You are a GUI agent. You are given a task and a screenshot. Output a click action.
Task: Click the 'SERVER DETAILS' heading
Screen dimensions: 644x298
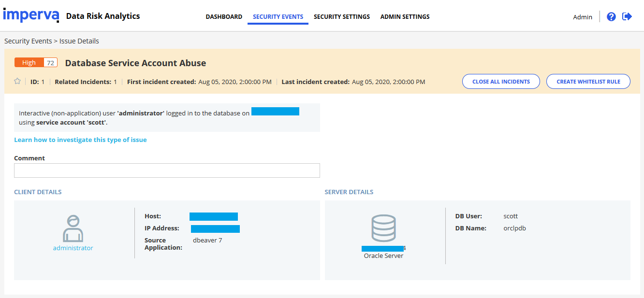coord(349,192)
